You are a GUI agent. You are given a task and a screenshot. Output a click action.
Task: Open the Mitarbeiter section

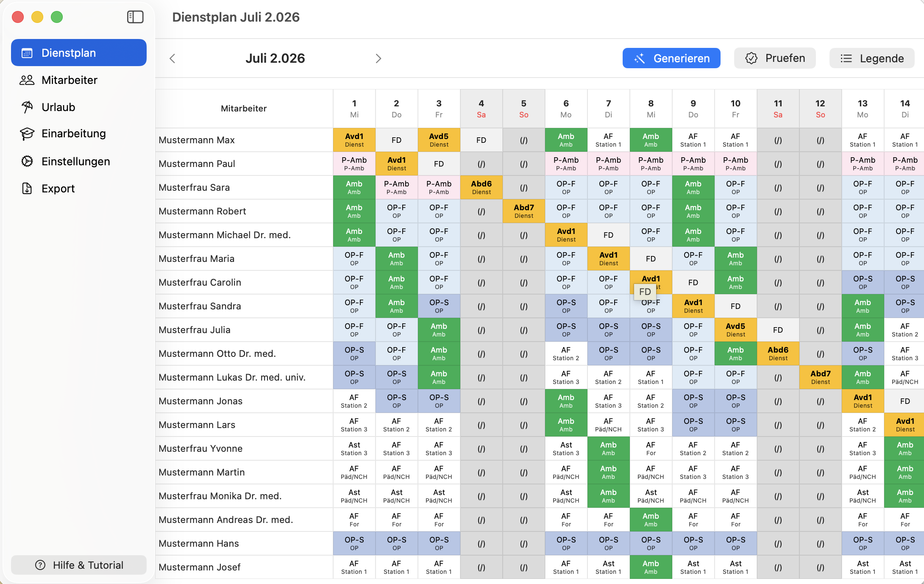[x=79, y=80]
